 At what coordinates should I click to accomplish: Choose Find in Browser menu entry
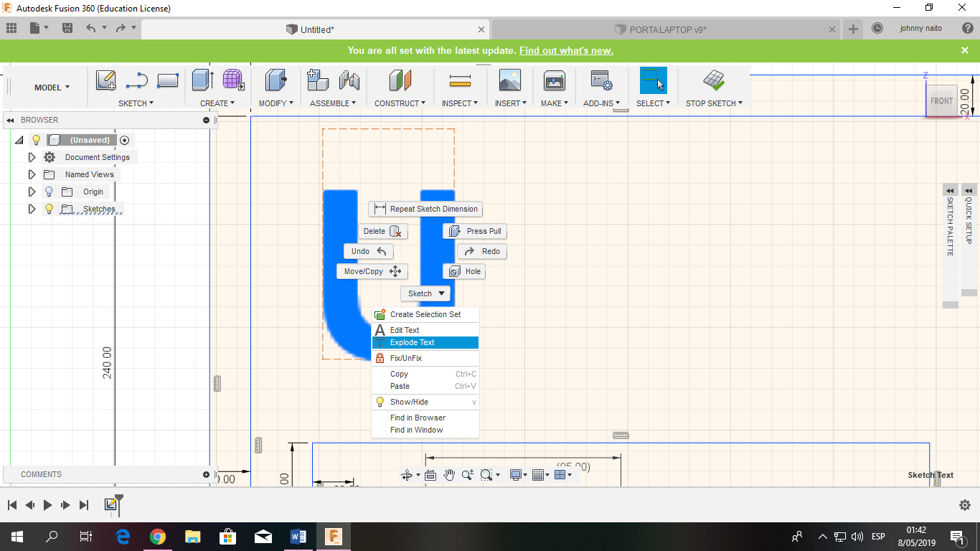point(425,418)
